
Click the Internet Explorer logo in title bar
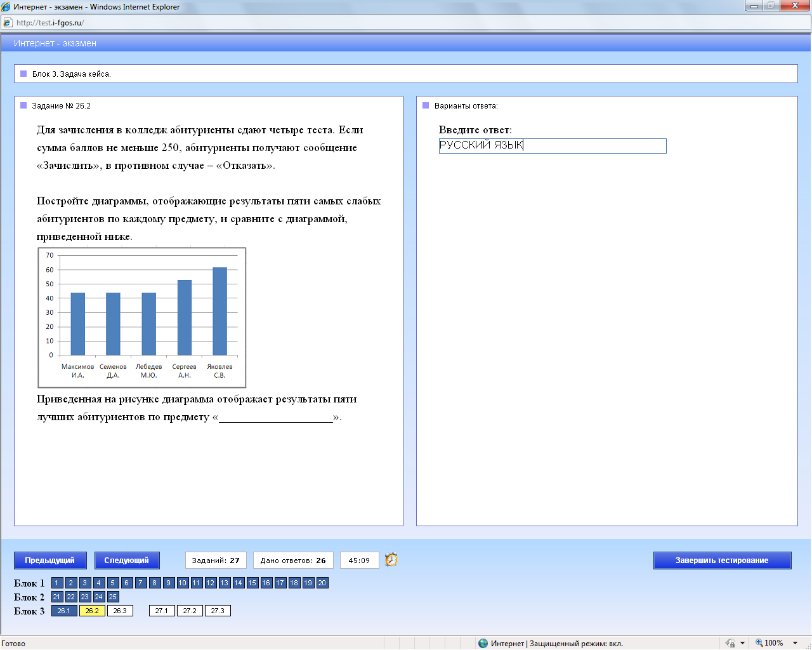tap(6, 7)
